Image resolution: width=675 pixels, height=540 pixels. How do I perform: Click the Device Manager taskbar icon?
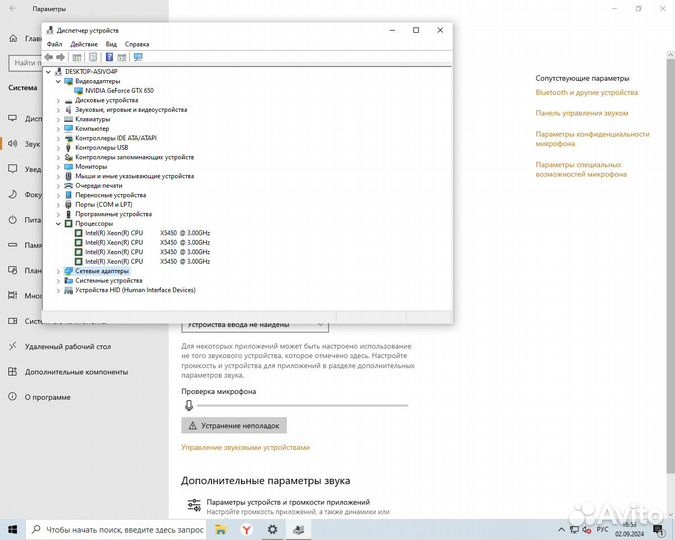click(298, 529)
